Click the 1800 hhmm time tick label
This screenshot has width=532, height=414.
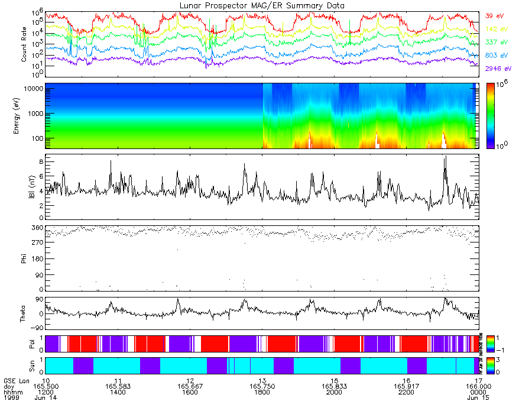click(x=262, y=392)
